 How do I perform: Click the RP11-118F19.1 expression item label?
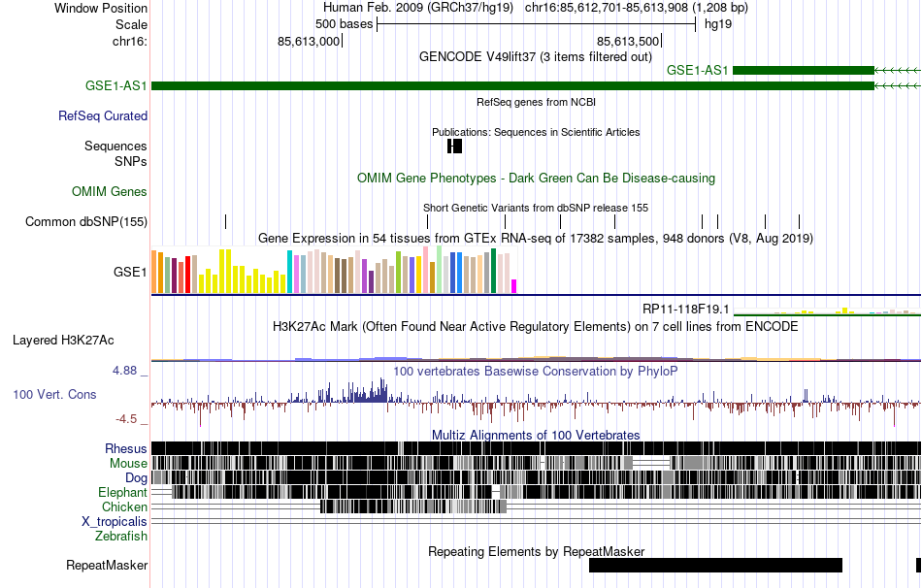point(685,310)
